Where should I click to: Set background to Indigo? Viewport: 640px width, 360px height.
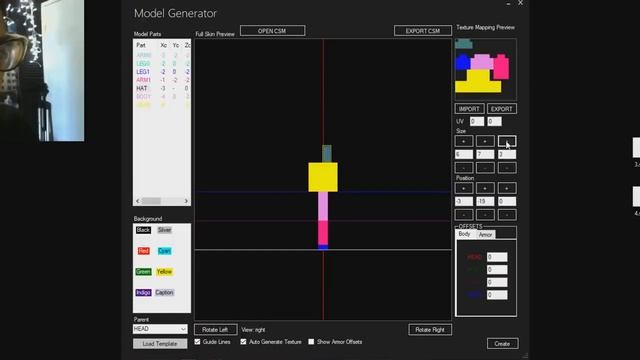pos(143,293)
